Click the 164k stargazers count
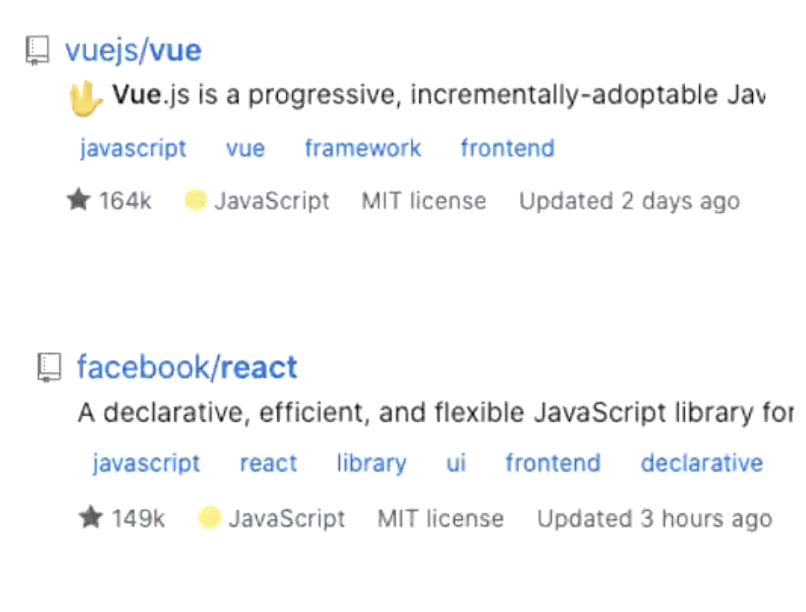The width and height of the screenshot is (806, 612). 125,201
